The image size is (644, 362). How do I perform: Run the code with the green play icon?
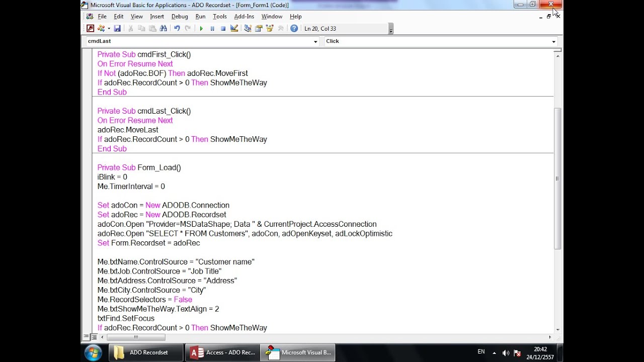[201, 29]
